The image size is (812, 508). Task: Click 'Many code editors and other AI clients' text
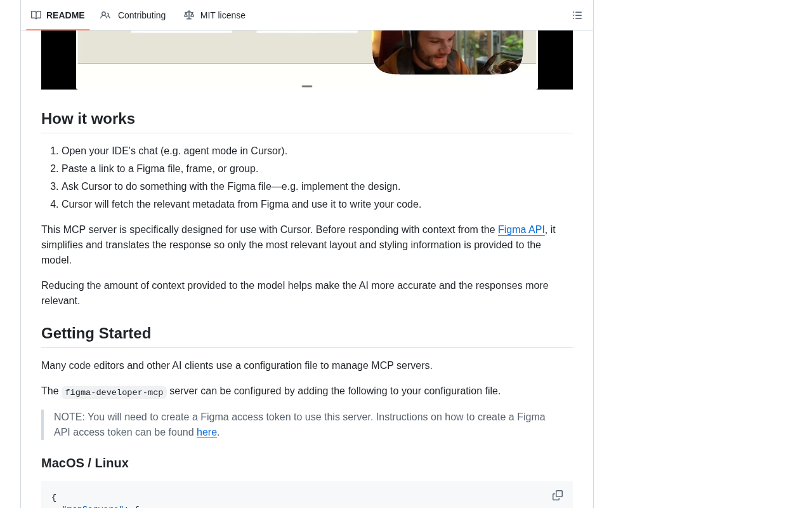(x=237, y=366)
